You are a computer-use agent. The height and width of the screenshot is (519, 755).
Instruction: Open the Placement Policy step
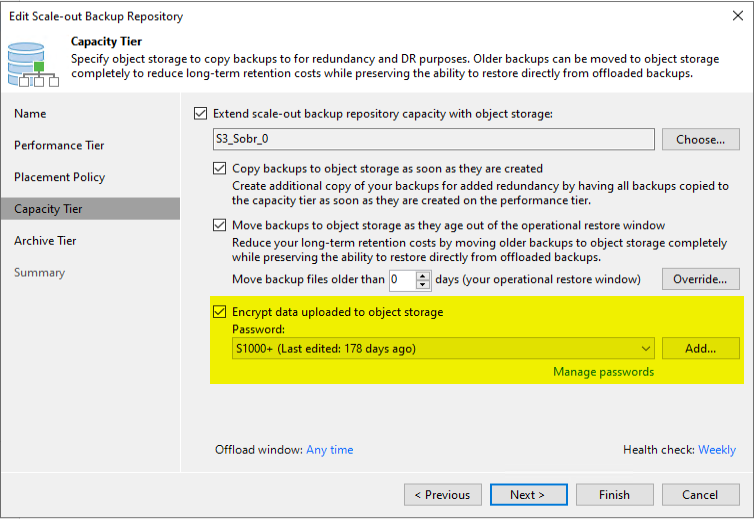[60, 177]
